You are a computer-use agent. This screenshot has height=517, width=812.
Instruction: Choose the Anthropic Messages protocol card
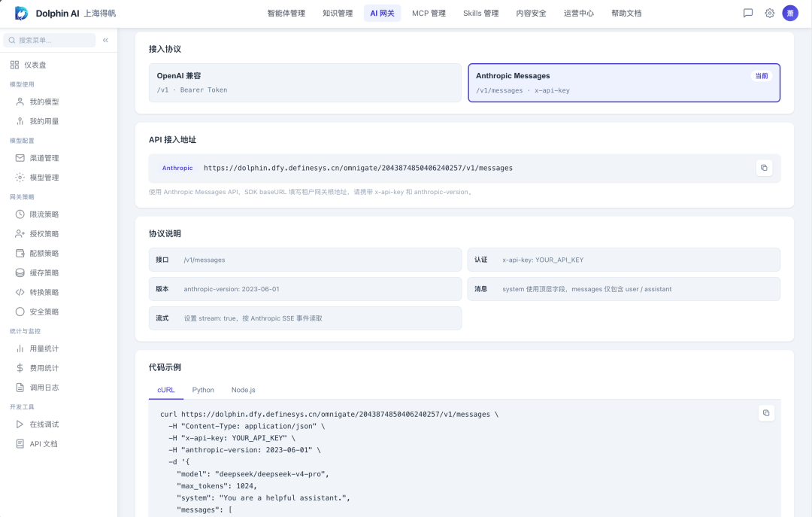click(x=624, y=83)
